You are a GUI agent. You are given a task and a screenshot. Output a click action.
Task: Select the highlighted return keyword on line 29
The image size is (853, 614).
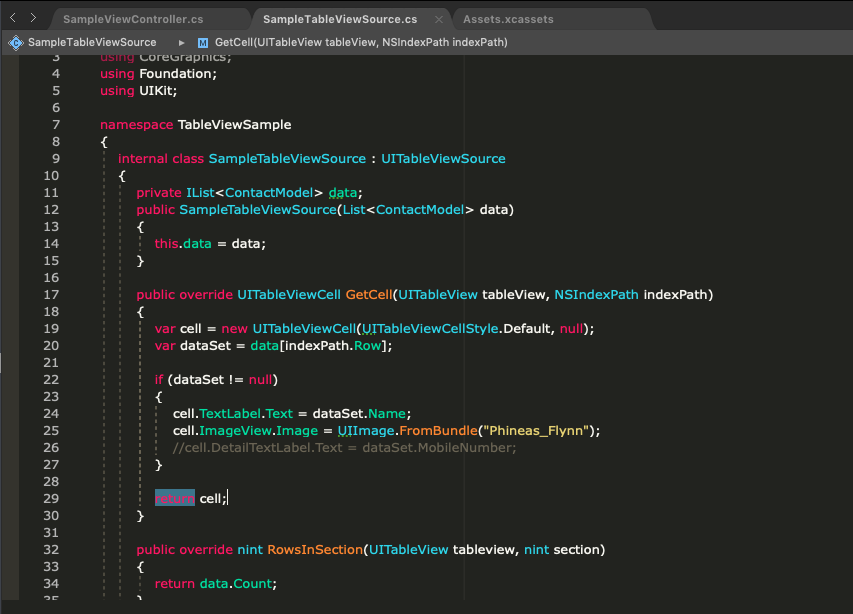click(x=174, y=497)
